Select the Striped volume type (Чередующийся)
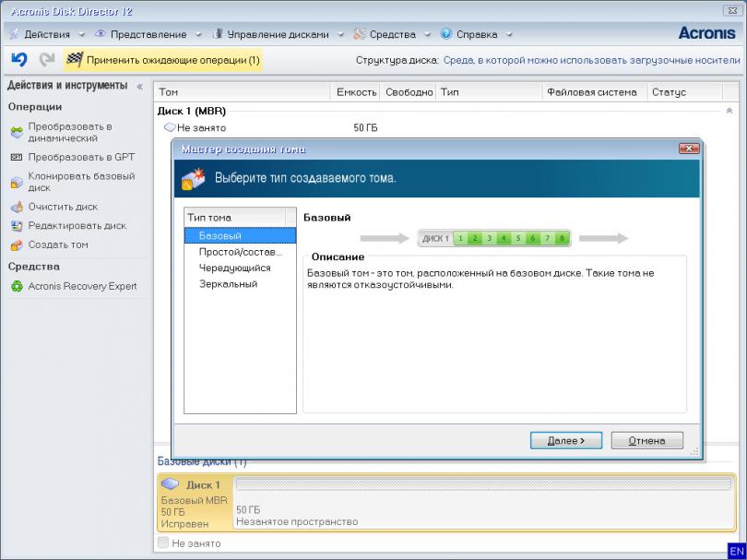 (234, 268)
